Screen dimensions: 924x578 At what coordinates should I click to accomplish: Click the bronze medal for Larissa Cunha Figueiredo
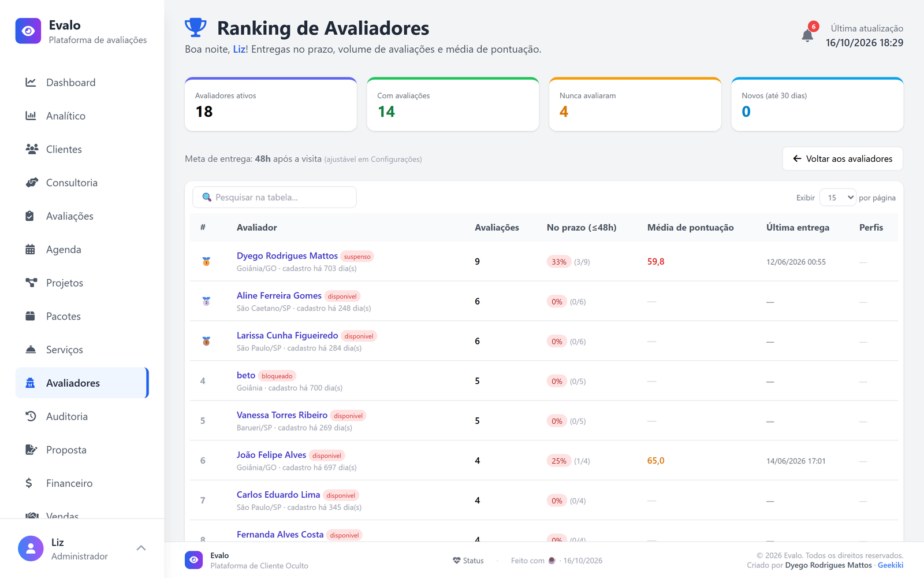206,341
